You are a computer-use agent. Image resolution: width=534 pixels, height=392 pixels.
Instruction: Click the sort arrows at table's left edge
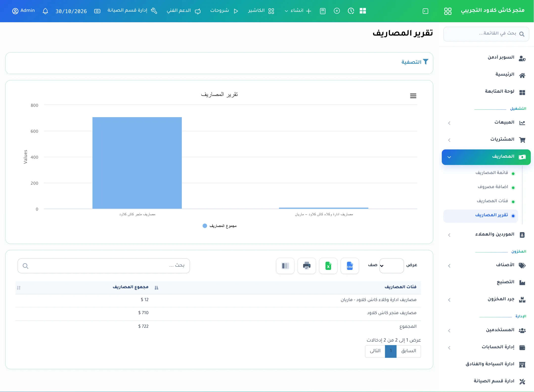(x=19, y=288)
